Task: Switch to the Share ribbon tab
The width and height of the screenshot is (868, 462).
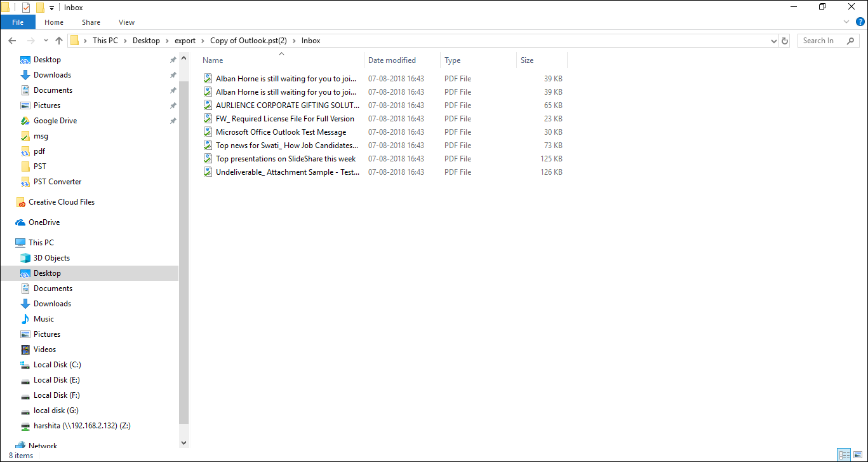Action: click(x=91, y=22)
